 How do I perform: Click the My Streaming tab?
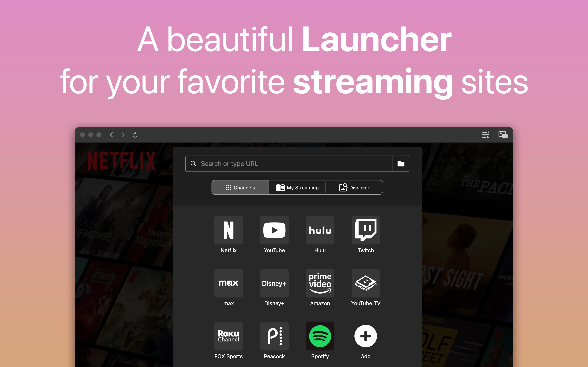coord(297,188)
